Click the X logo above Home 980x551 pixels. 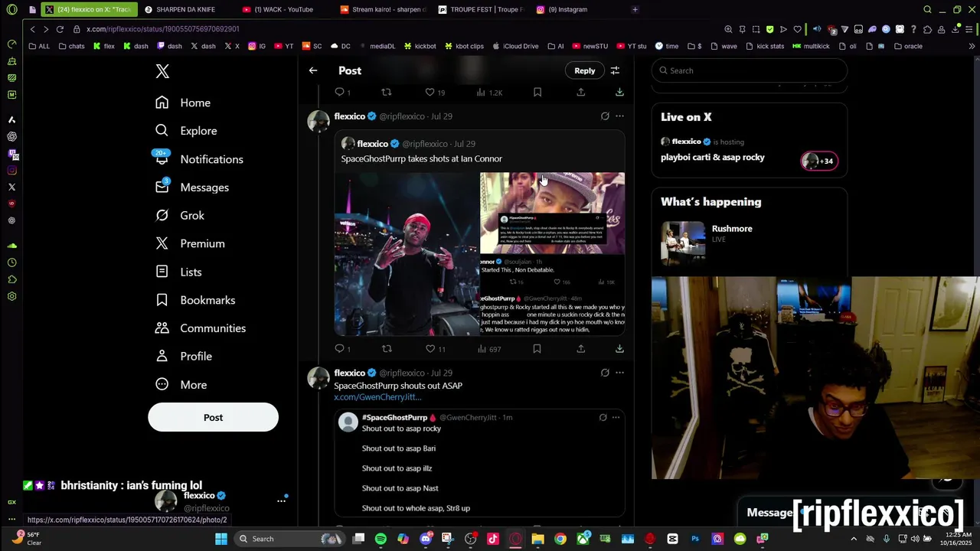[162, 71]
